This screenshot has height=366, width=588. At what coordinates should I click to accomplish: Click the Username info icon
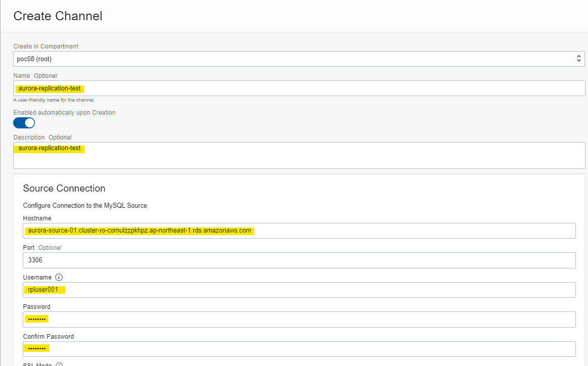pos(59,277)
